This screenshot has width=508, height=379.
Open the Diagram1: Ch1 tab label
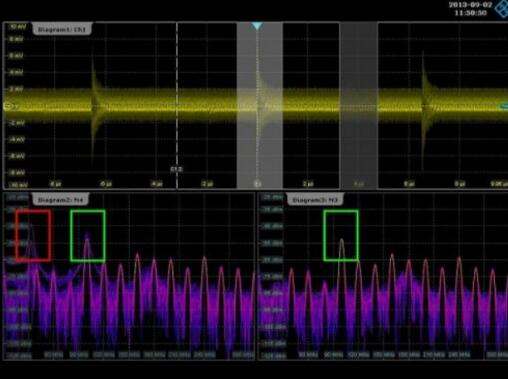(62, 29)
